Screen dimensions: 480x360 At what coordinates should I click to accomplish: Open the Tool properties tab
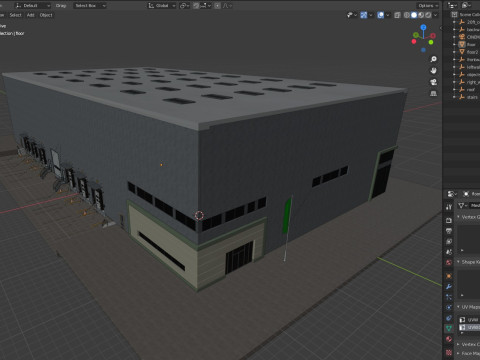tap(449, 207)
